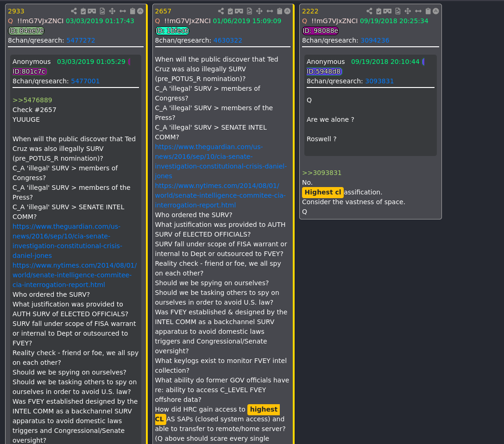
Task: Click the goggles viewer icon on post 2222
Action: point(387,11)
